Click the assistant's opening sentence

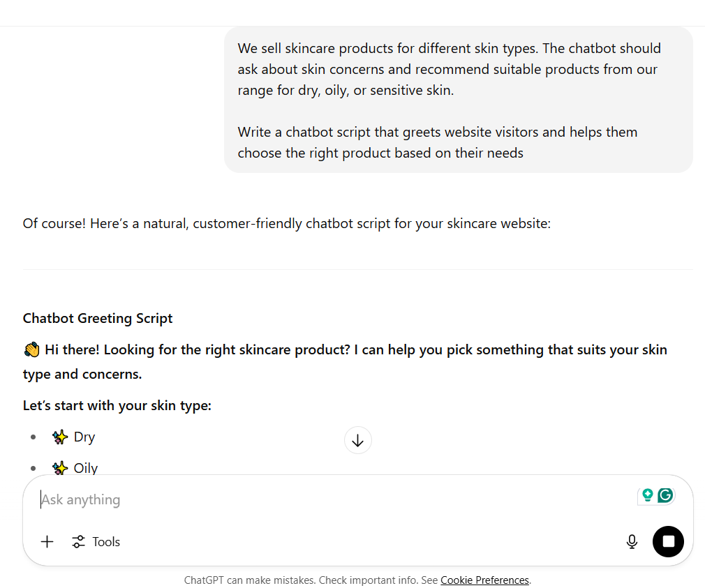coord(286,223)
